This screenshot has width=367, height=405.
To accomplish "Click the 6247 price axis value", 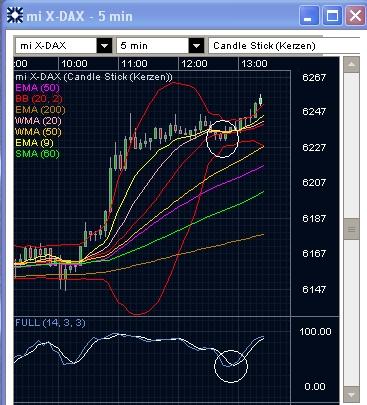I will coord(314,111).
